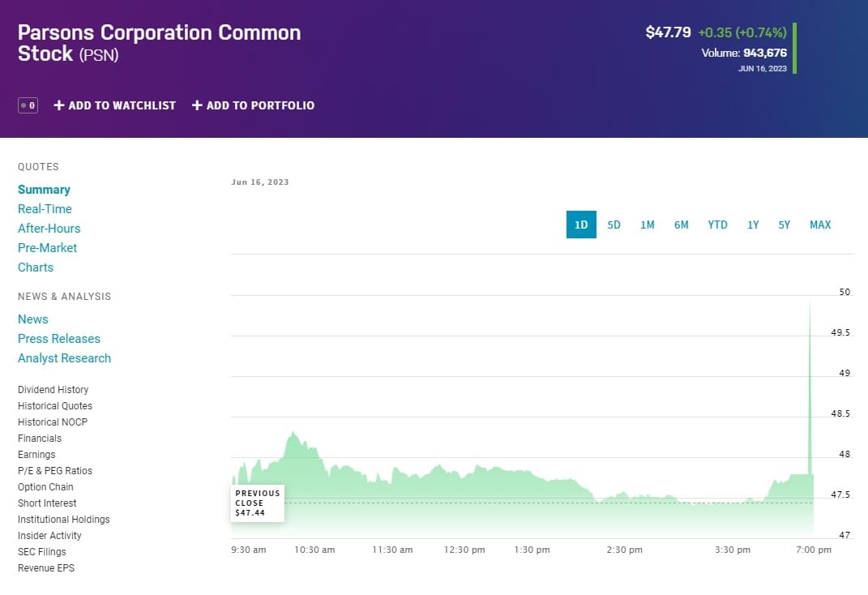
Task: Switch chart to 5D range
Action: (614, 225)
